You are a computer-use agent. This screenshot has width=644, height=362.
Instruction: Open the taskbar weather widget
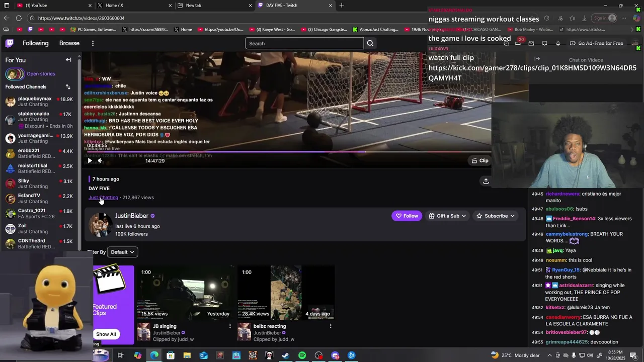[515, 355]
